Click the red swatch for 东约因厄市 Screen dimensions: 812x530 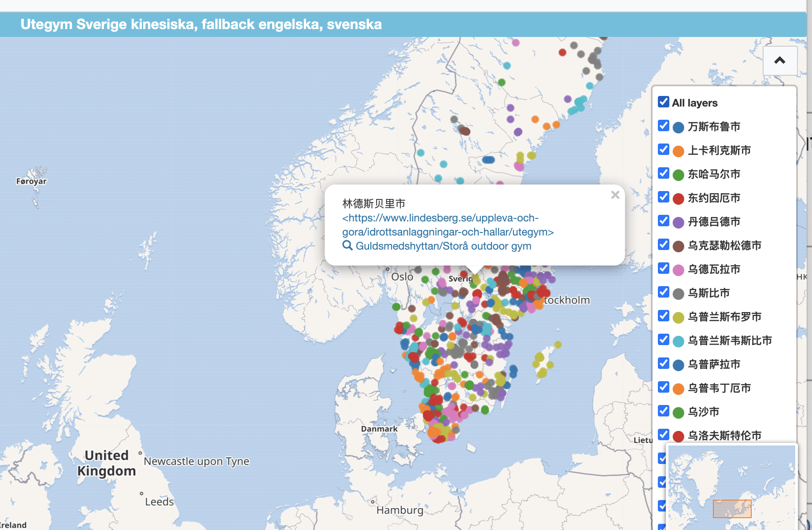[x=678, y=199]
